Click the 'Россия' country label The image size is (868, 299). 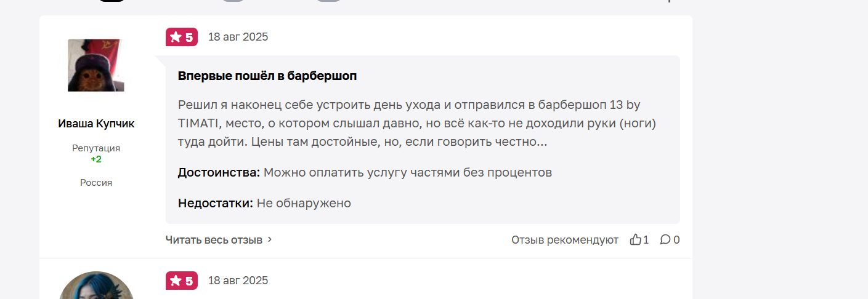[x=96, y=183]
